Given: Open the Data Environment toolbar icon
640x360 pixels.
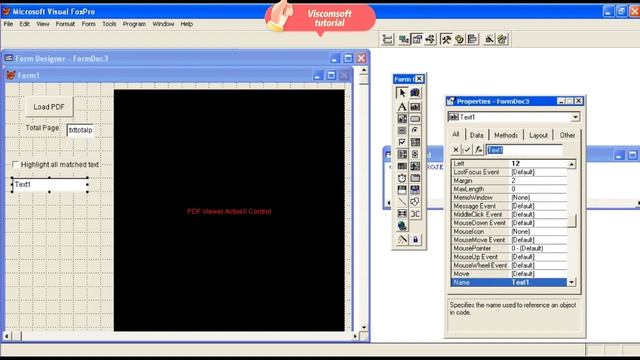Looking at the screenshot, I should click(404, 39).
